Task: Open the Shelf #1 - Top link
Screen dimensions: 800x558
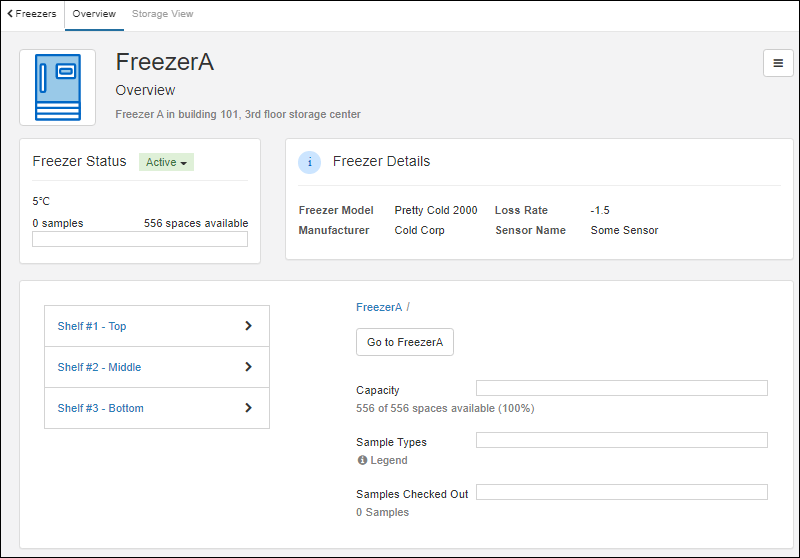Action: pyautogui.click(x=92, y=326)
